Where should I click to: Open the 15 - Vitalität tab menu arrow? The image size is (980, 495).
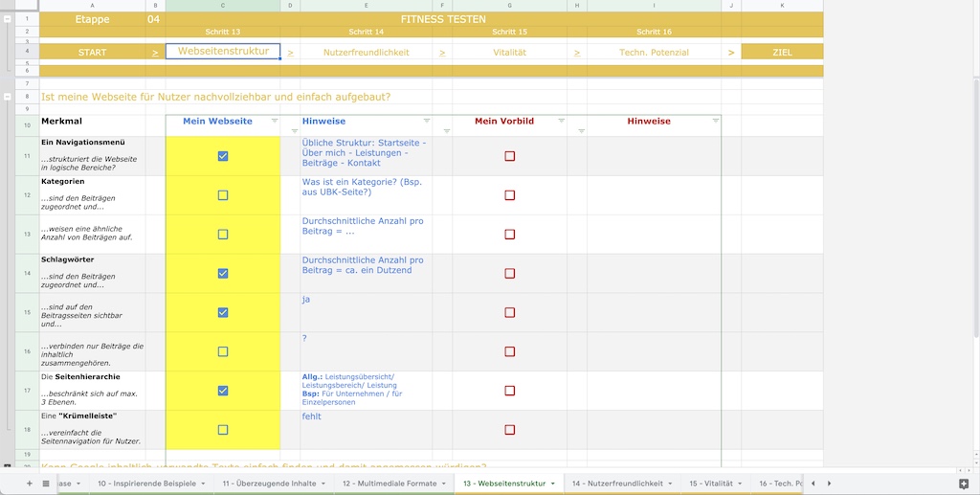(x=740, y=484)
